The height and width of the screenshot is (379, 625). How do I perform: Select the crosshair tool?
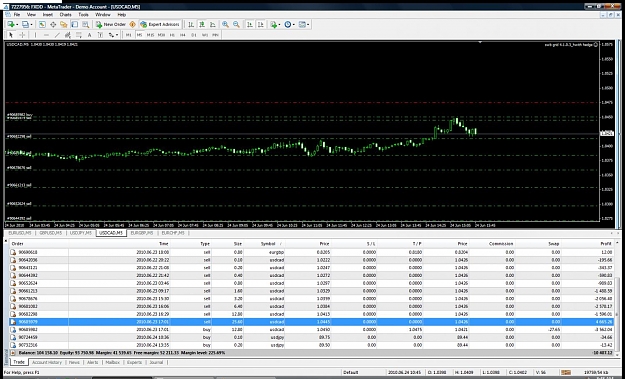22,35
